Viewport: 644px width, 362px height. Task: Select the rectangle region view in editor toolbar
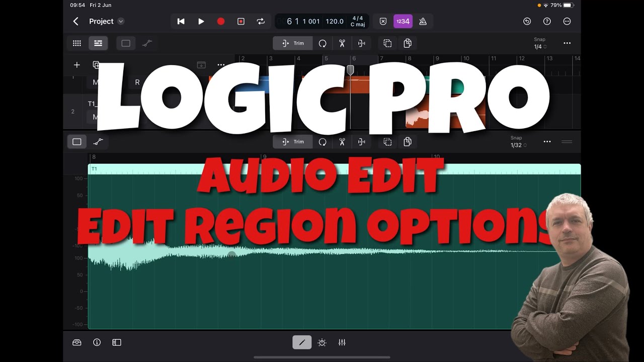(77, 142)
